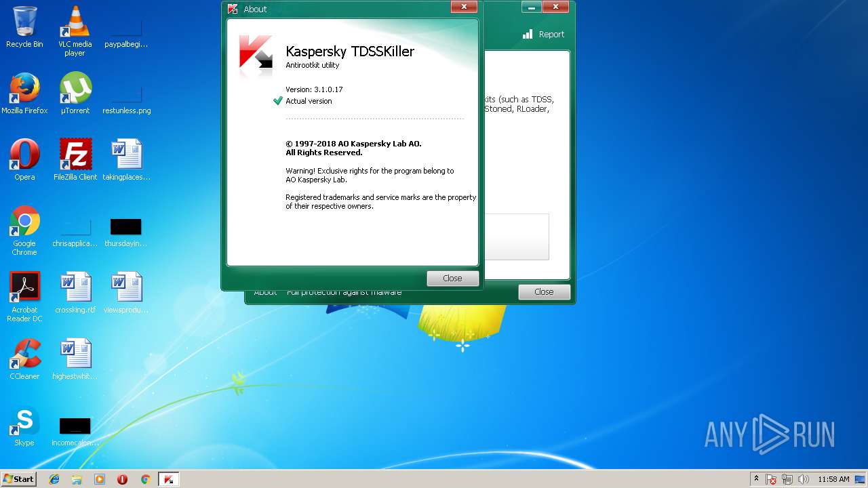Click the About link in main window
The height and width of the screenshot is (488, 868).
pyautogui.click(x=265, y=292)
